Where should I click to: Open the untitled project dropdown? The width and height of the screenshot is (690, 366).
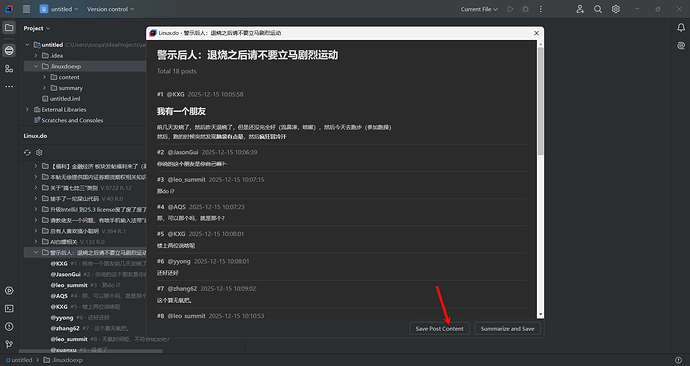click(59, 9)
